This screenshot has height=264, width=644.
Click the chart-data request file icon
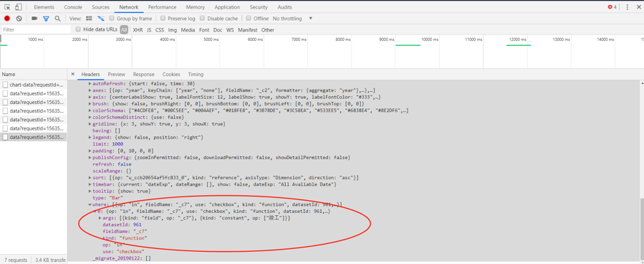(5, 85)
